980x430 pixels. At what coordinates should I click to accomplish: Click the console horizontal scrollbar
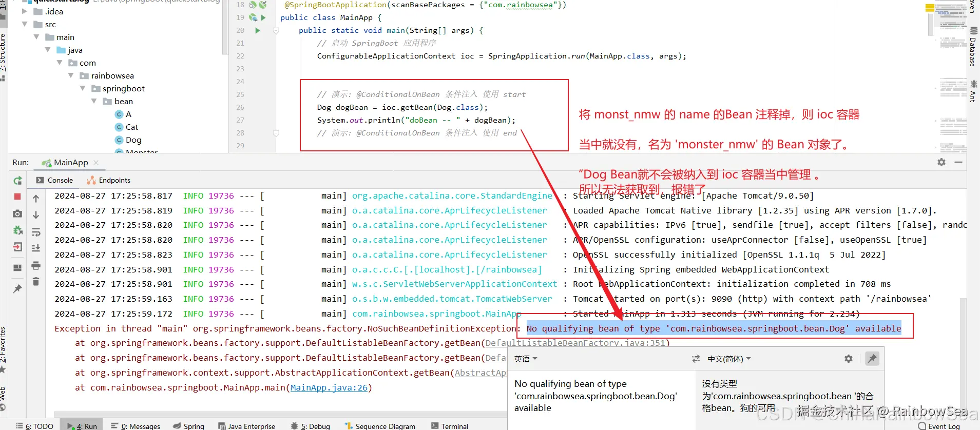pos(280,414)
